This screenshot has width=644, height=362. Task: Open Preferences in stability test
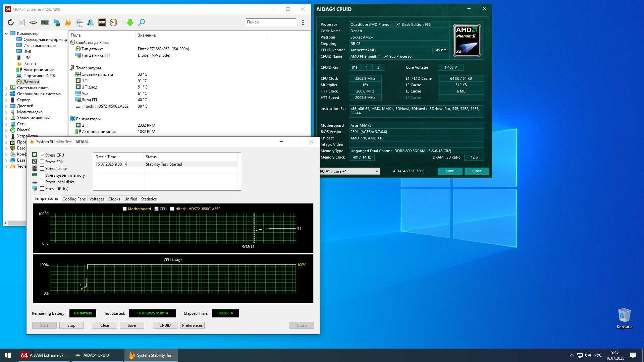click(192, 325)
